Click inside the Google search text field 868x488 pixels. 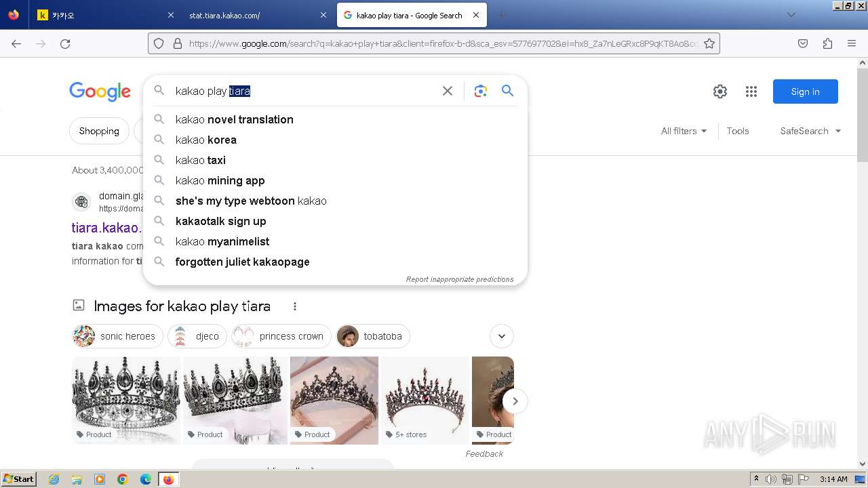coord(305,91)
